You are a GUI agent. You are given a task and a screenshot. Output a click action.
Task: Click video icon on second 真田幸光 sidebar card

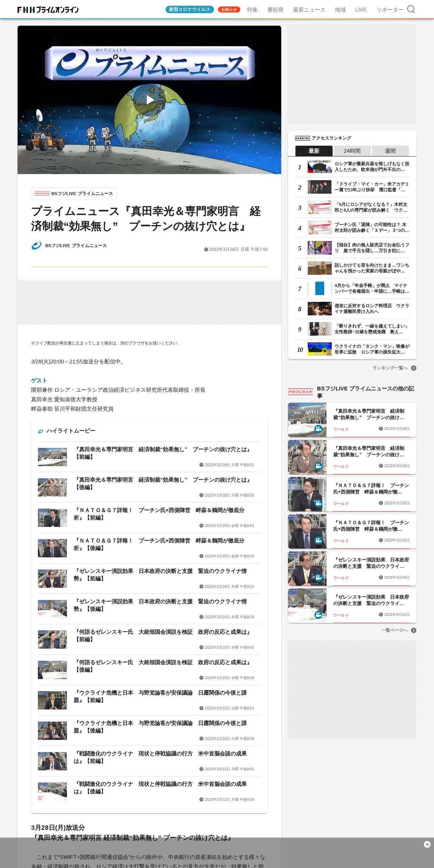coord(318,466)
